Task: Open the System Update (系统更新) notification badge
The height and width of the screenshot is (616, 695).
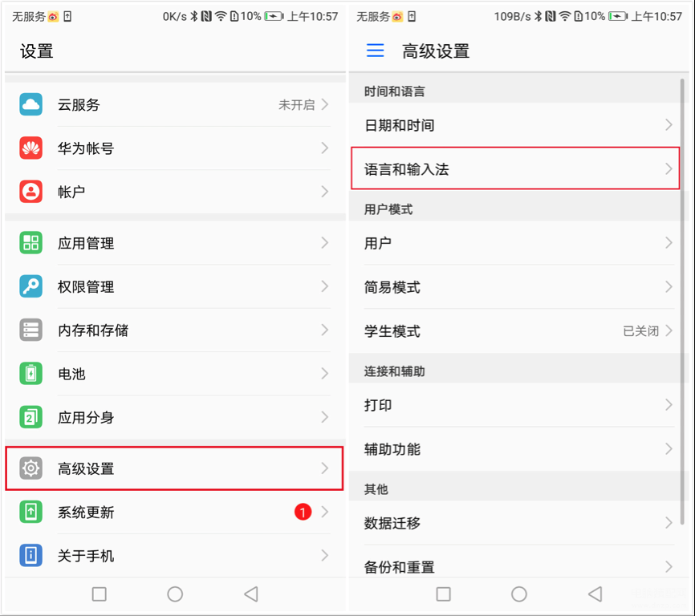Action: point(303,512)
